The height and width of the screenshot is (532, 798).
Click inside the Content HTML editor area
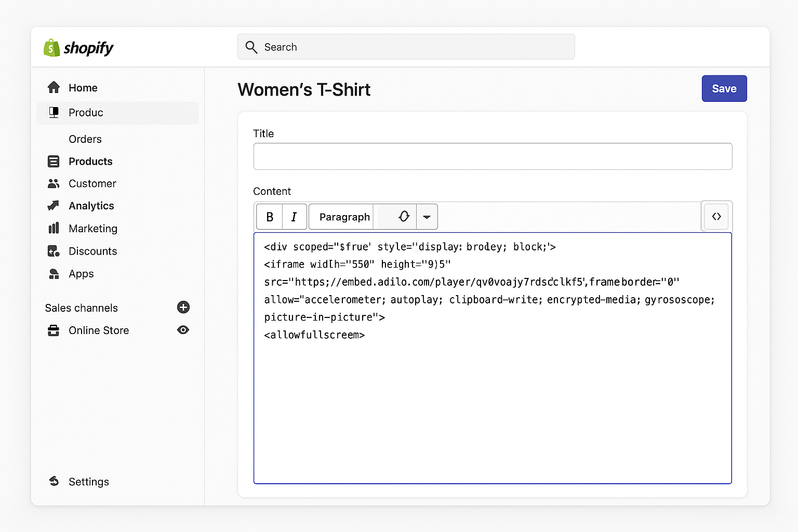click(493, 358)
